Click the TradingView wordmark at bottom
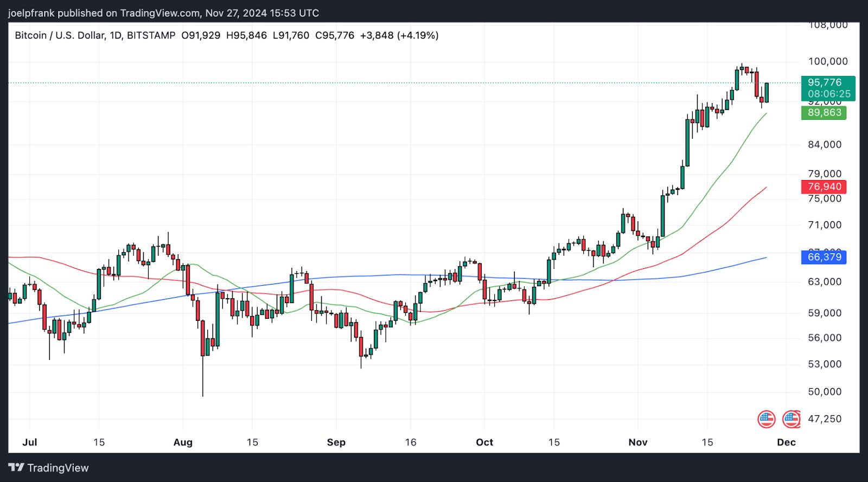868x482 pixels. [58, 468]
